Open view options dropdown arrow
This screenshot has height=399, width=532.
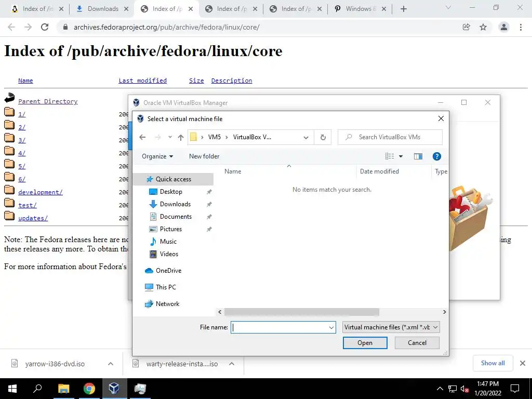[x=401, y=156]
